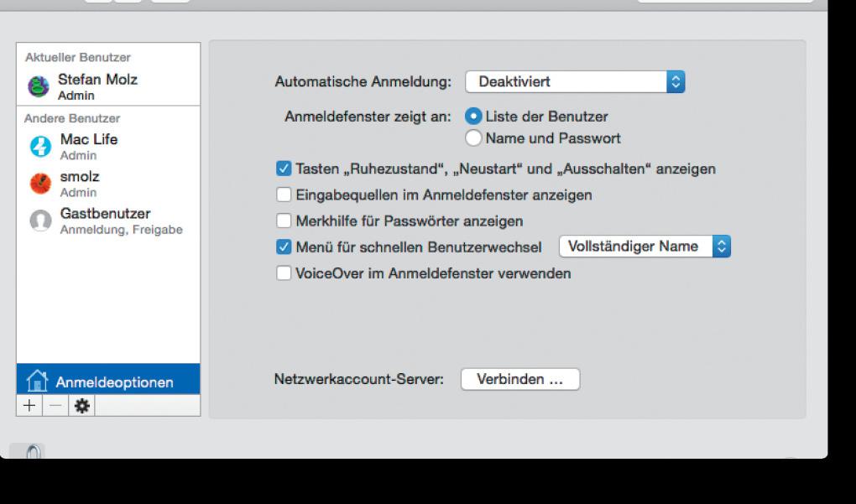Select 'Anmeldeoptionen' in the sidebar
Viewport: 856px width, 504px height.
pos(108,379)
